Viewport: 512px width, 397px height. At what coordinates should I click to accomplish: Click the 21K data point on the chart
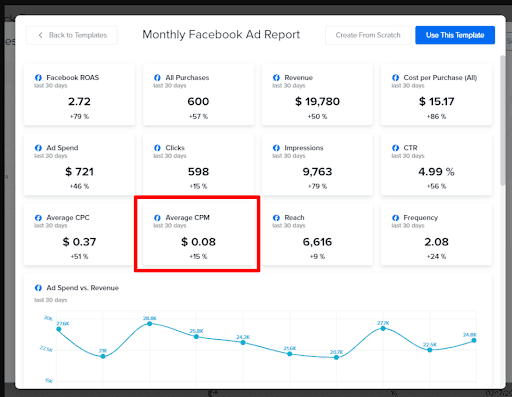tap(103, 356)
